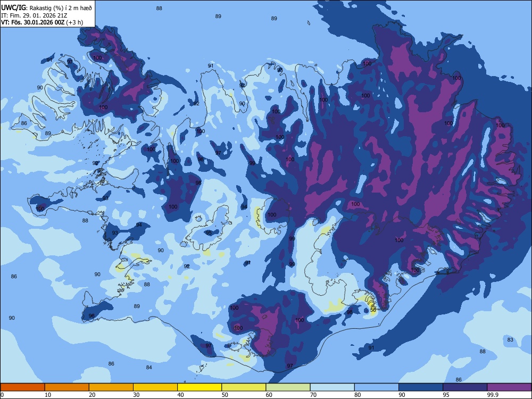Select the orange 10–20 legend color block
Image resolution: width=532 pixels, height=399 pixels.
tap(67, 387)
